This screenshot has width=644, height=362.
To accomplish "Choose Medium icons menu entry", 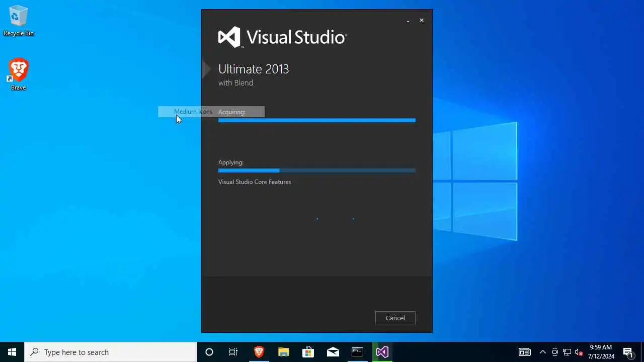I will click(211, 112).
